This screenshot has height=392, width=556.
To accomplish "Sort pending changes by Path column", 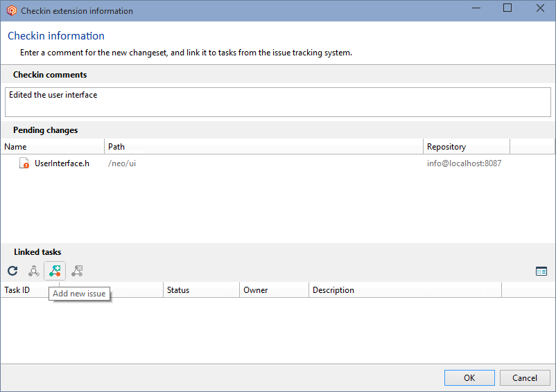I will (x=264, y=147).
